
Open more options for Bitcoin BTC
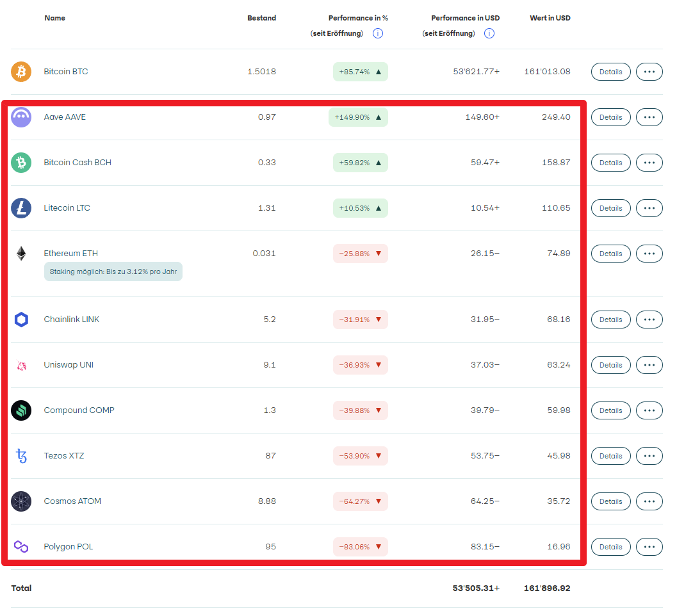click(x=649, y=72)
